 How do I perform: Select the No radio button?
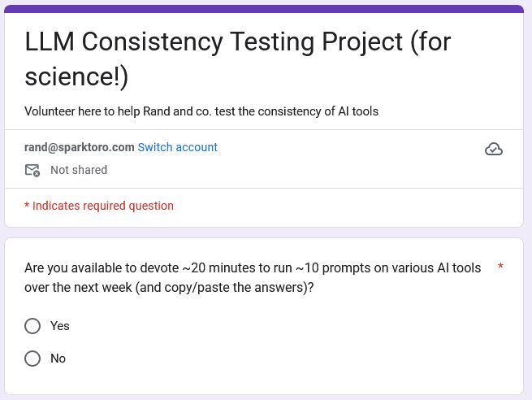(x=32, y=359)
